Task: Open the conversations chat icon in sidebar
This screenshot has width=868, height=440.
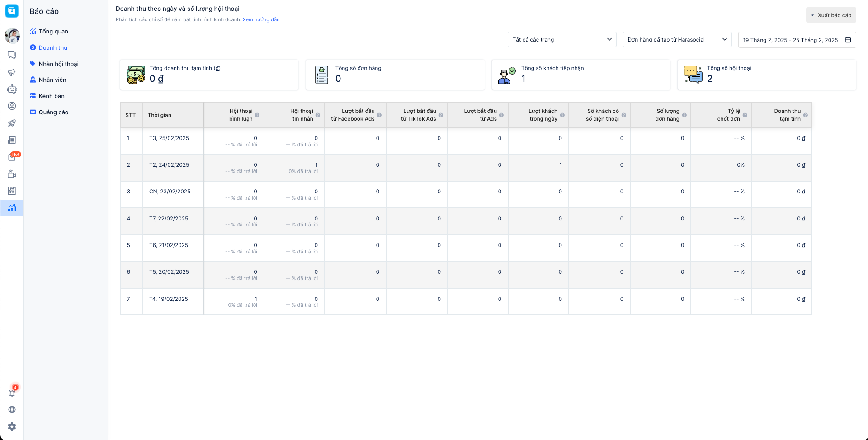Action: pos(12,55)
